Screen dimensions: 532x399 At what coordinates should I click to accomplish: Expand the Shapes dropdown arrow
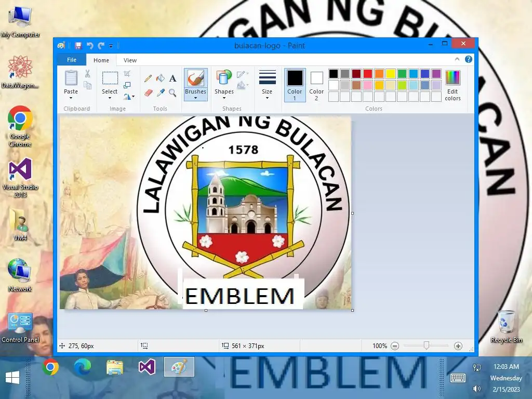tap(224, 98)
